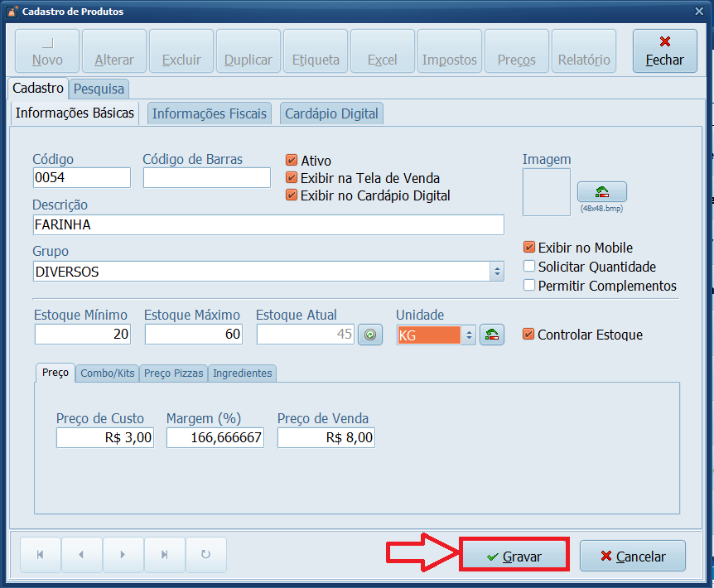This screenshot has width=714, height=588.
Task: Go to the previous record arrow
Action: 81,555
